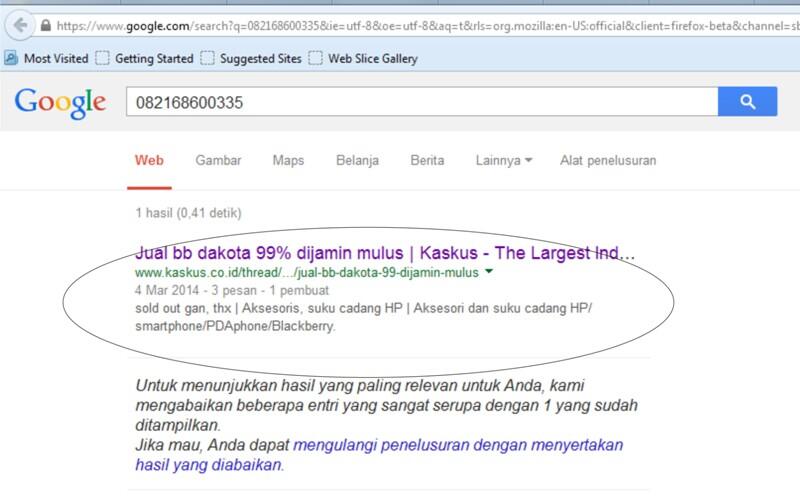Switch to the Maps tab
Image resolution: width=800 pixels, height=504 pixels.
click(288, 160)
